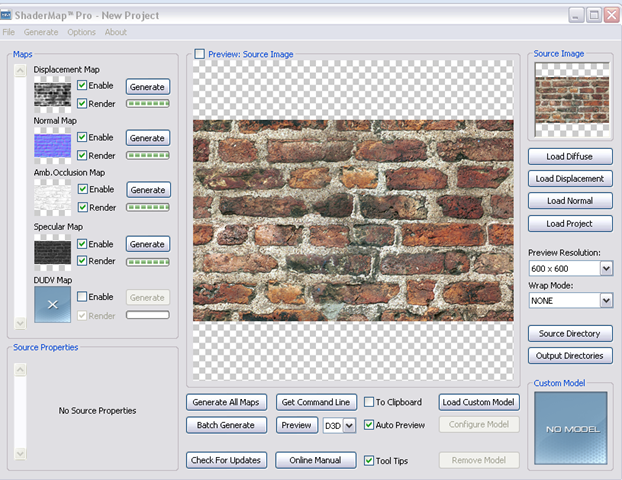Disable the Auto Preview checkbox

[x=369, y=425]
